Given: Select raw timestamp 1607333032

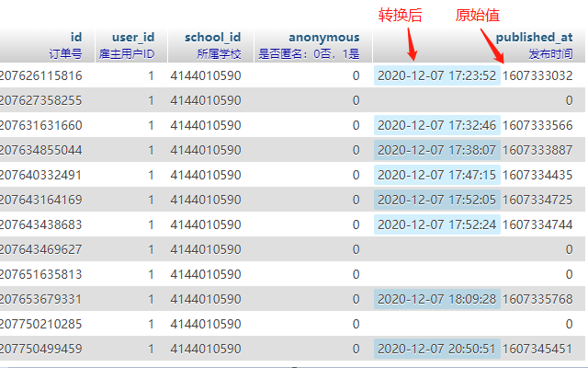Looking at the screenshot, I should tap(537, 75).
